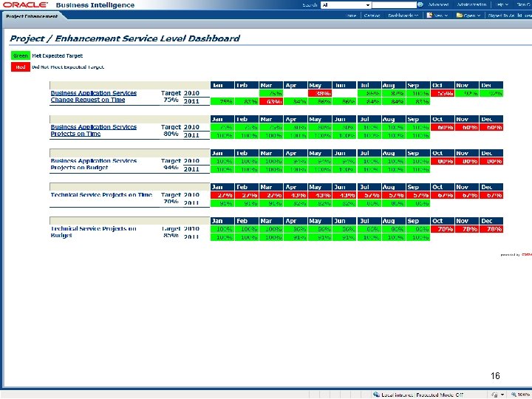
Task: Click red 55% October cell for Change Request 2010
Action: coord(443,93)
